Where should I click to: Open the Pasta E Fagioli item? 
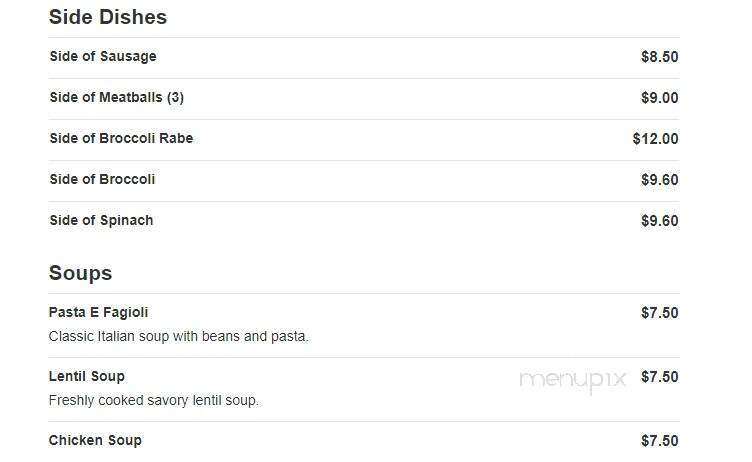tap(98, 312)
